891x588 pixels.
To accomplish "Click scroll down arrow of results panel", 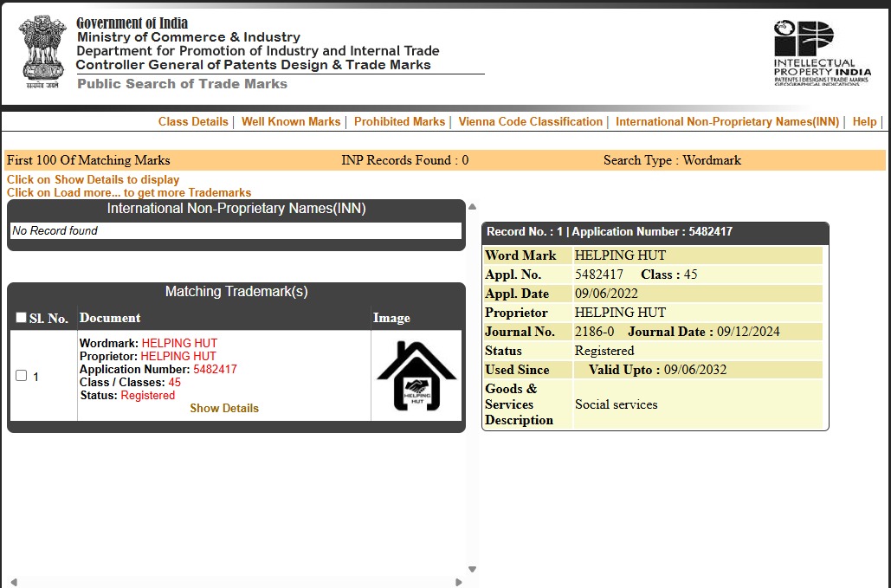I will (472, 569).
